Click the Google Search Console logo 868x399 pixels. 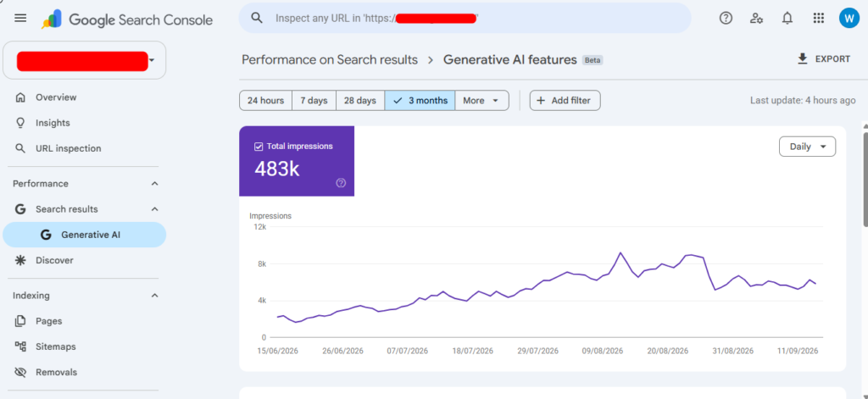click(x=127, y=19)
